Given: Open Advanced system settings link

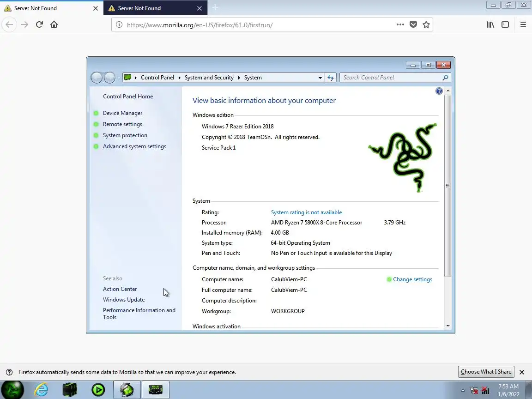Looking at the screenshot, I should pos(134,146).
